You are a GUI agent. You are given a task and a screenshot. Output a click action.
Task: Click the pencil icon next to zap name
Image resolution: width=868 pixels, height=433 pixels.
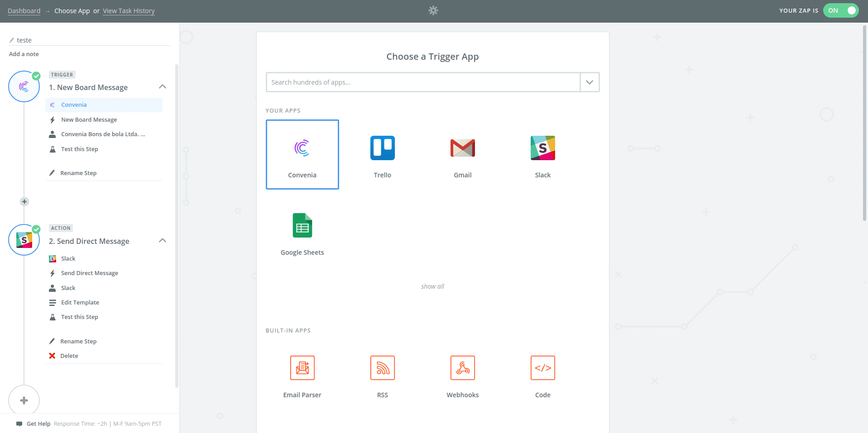click(x=12, y=40)
